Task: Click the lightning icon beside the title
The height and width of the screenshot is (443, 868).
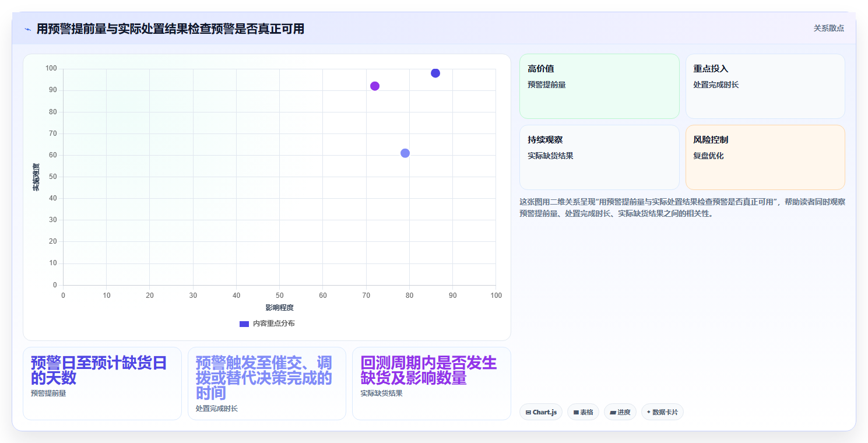Action: (x=27, y=29)
